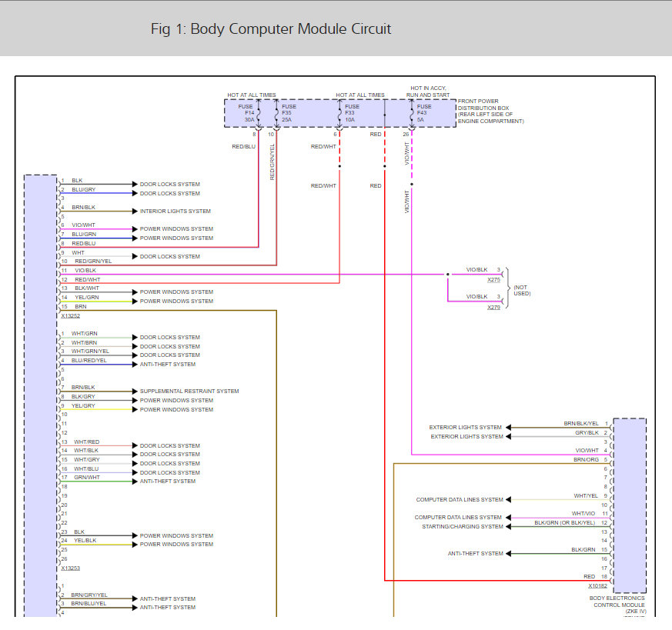Click 'ANTI-THEFT SYSTEM' on the GRN/WHT wire
672x630 pixels.
(168, 482)
